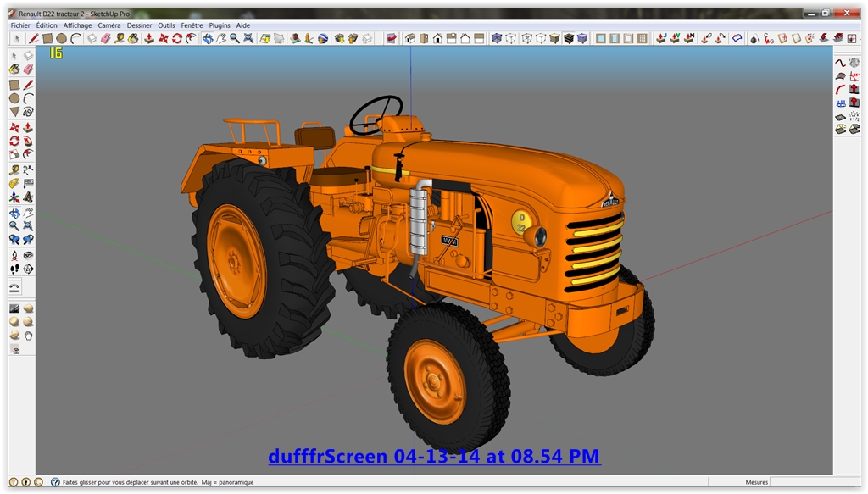The width and height of the screenshot is (868, 494).
Task: Switch to Top view icon
Action: click(x=424, y=38)
